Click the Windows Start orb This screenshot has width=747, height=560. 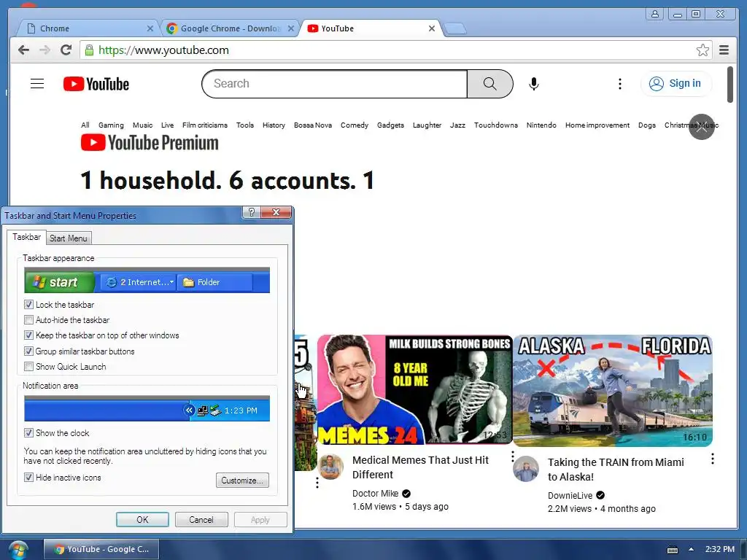click(18, 550)
